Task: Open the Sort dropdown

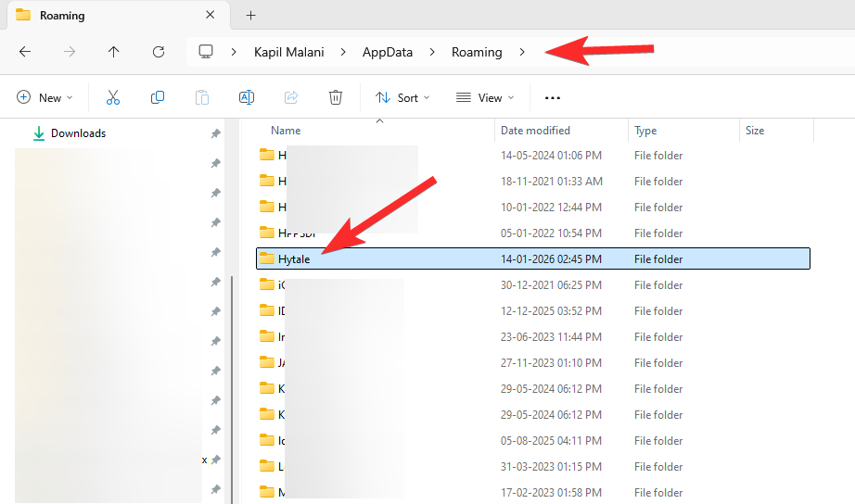Action: coord(402,97)
